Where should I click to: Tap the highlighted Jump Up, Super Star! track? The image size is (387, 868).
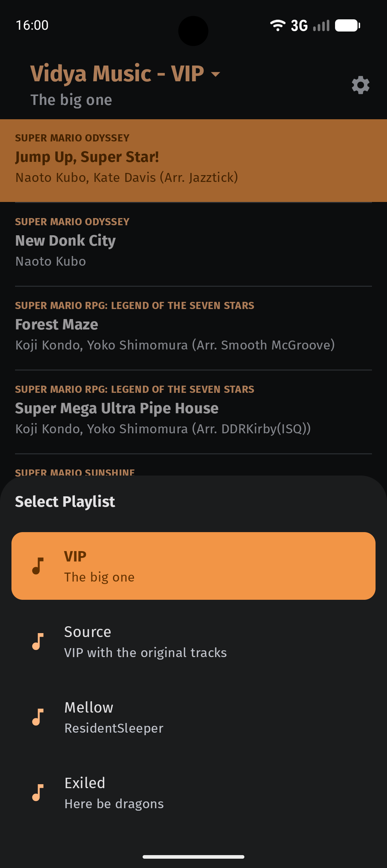tap(193, 161)
